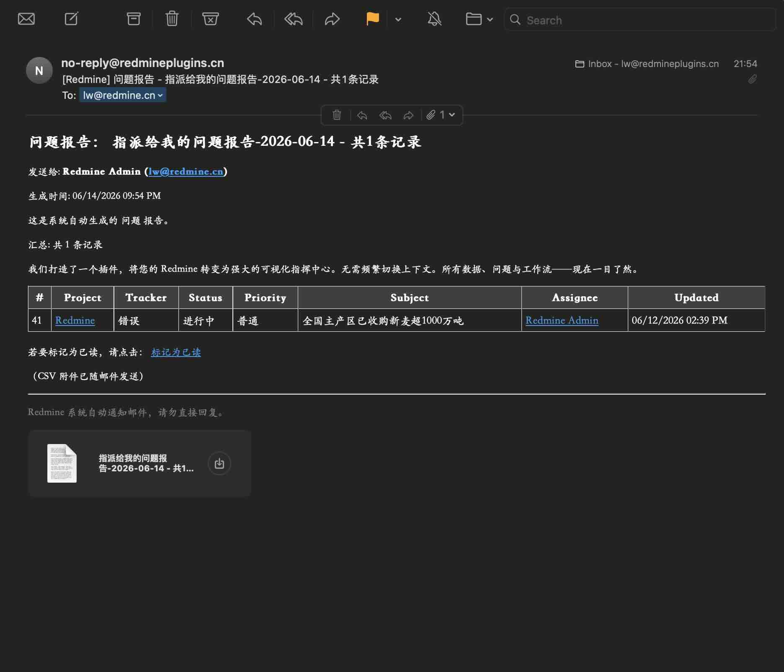The width and height of the screenshot is (784, 672).
Task: Click the summary line 汇总: 共 1 条记录
Action: click(x=65, y=245)
